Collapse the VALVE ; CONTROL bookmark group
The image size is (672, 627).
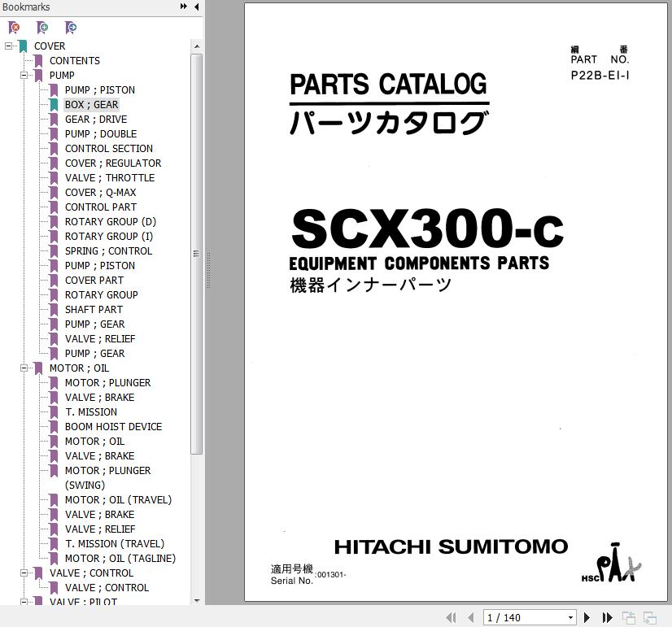point(24,573)
